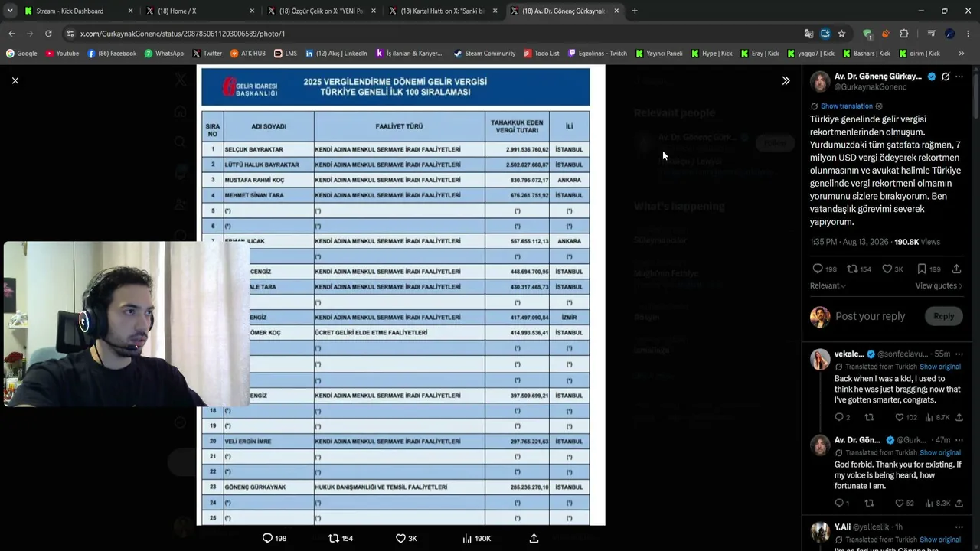980x551 pixels.
Task: Go back to previous page
Action: coord(11,34)
